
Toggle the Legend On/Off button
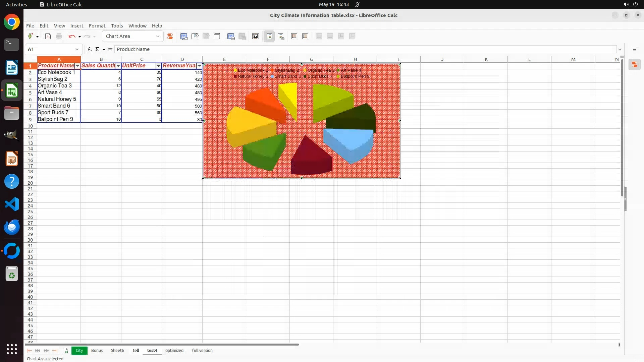[269, 36]
